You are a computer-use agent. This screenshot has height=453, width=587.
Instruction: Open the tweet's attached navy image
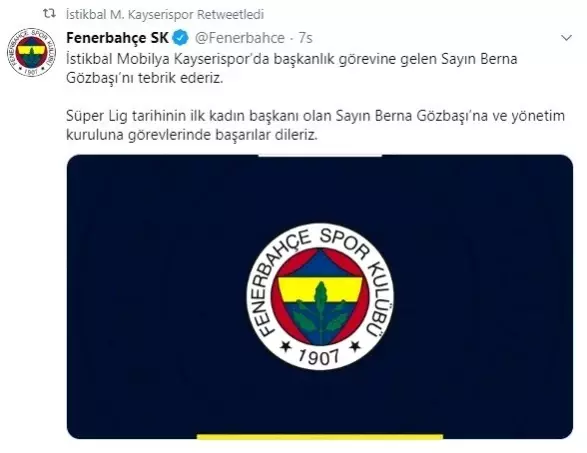[x=320, y=297]
